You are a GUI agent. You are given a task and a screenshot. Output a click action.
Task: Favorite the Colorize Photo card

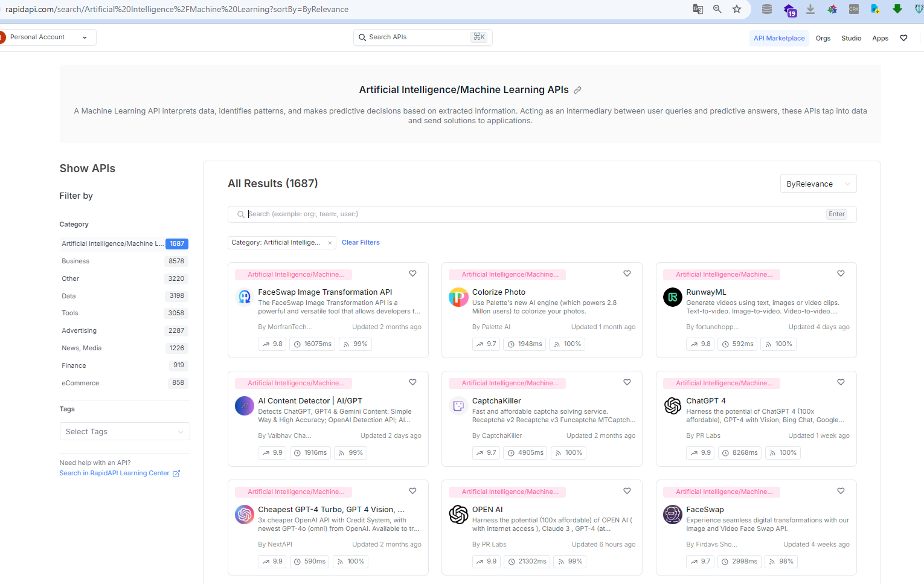627,274
